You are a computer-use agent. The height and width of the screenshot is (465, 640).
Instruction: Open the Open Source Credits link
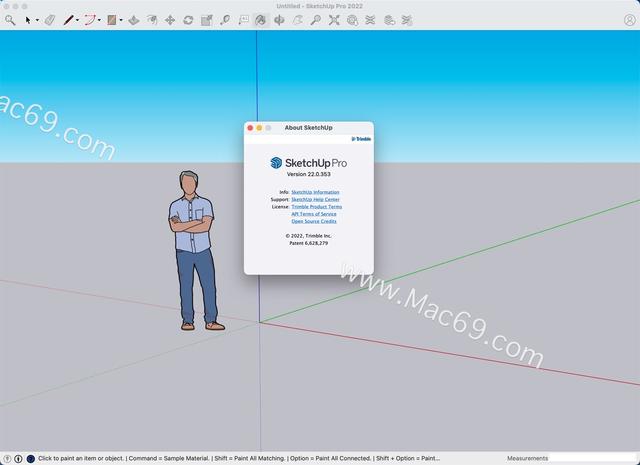coord(314,221)
